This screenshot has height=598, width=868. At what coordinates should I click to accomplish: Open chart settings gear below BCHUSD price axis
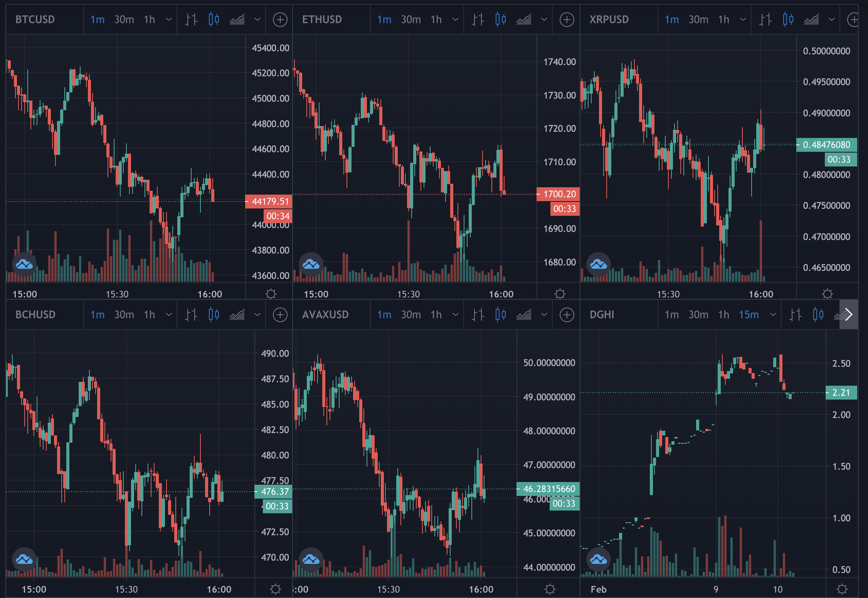275,589
